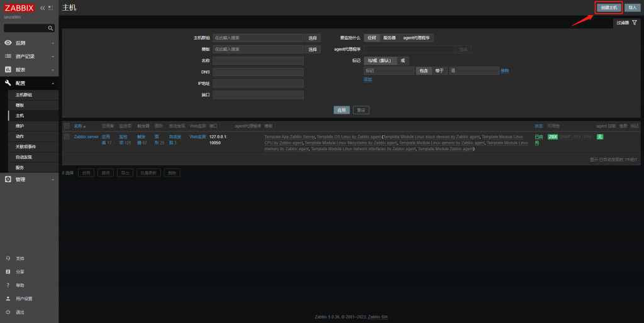Select 任何 for 要监控什么
This screenshot has height=323, width=644.
[x=372, y=38]
